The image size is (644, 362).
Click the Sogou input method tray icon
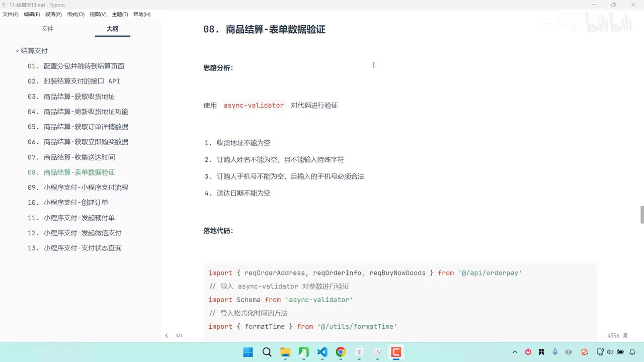584,352
